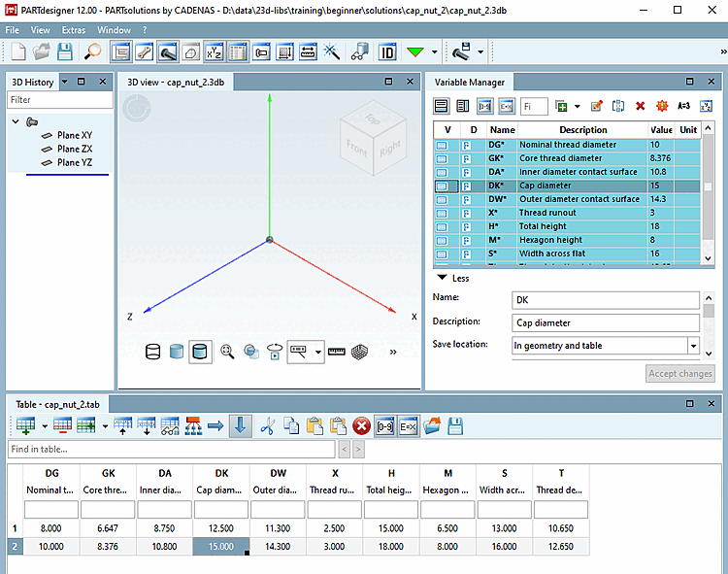Click the magnifier search icon in main toolbar
The height and width of the screenshot is (574, 728).
[91, 51]
